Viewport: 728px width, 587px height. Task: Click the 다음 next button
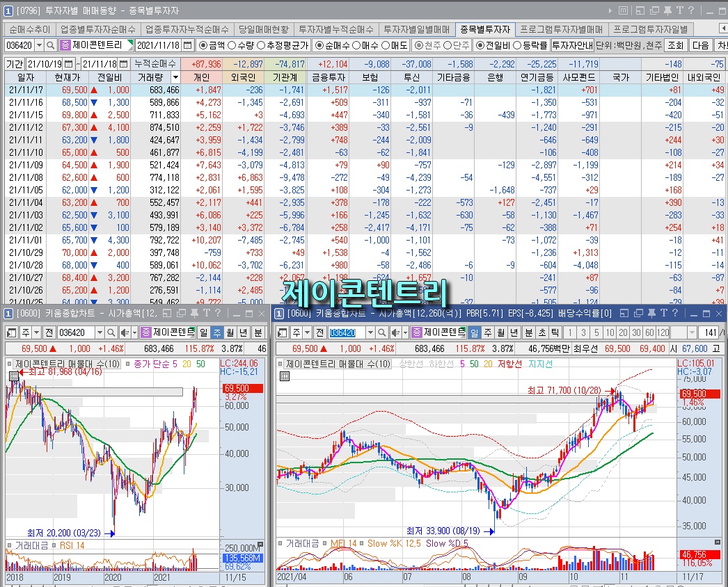[701, 45]
